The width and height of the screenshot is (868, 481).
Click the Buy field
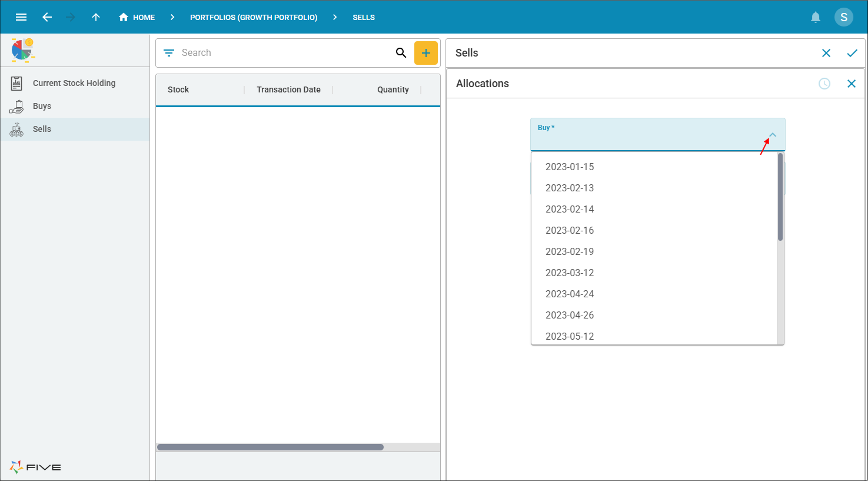[658, 135]
